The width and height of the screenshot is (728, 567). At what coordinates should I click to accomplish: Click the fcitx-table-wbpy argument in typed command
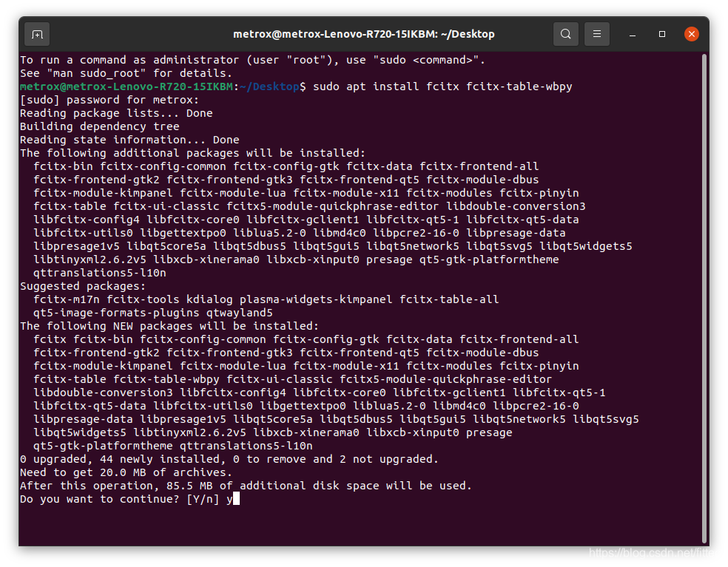pyautogui.click(x=519, y=86)
